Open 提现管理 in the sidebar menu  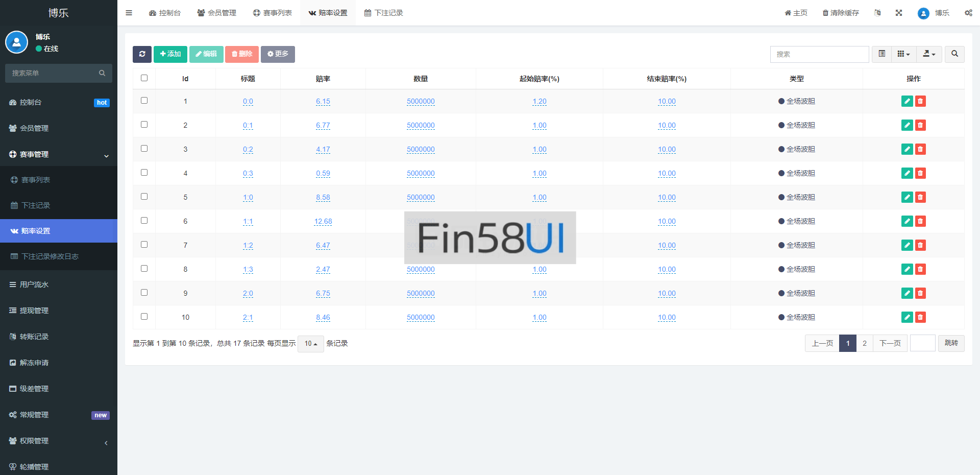point(34,311)
